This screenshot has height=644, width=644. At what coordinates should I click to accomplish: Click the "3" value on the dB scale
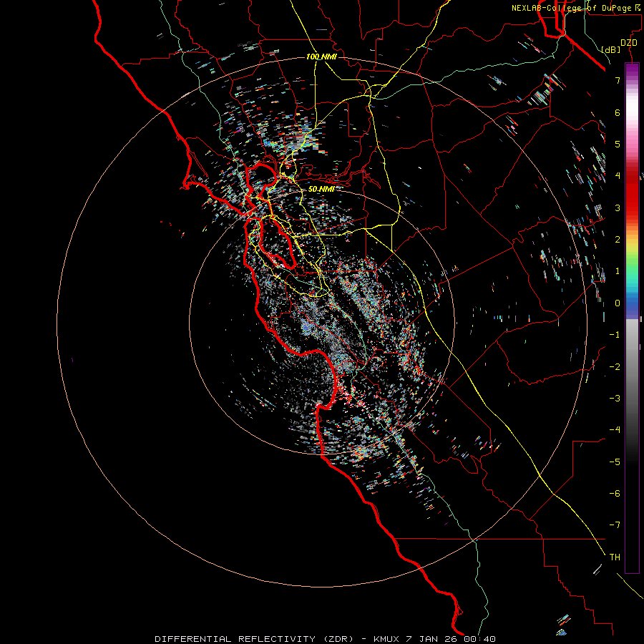coord(618,208)
